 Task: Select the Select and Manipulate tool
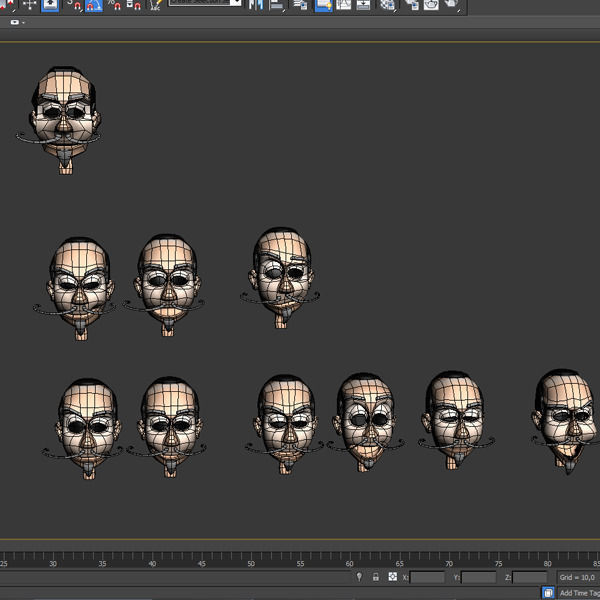pos(29,4)
